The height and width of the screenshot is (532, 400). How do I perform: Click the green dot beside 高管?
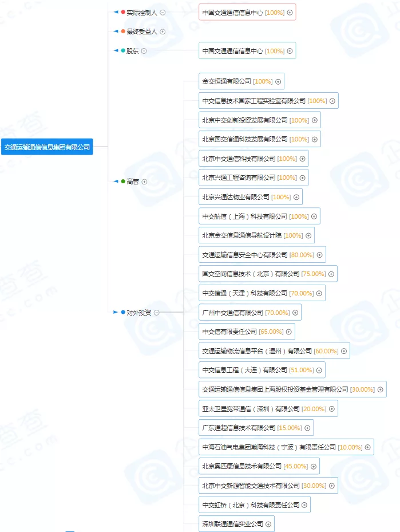[x=123, y=181]
